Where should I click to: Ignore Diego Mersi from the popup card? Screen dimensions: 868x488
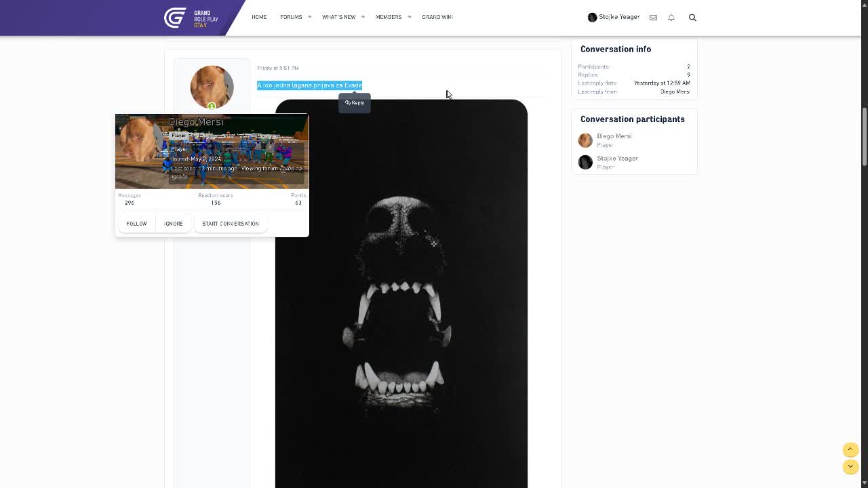click(x=174, y=224)
